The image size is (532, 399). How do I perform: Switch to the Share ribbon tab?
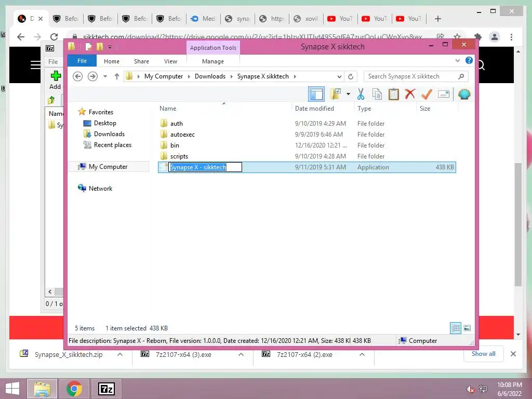pyautogui.click(x=141, y=61)
